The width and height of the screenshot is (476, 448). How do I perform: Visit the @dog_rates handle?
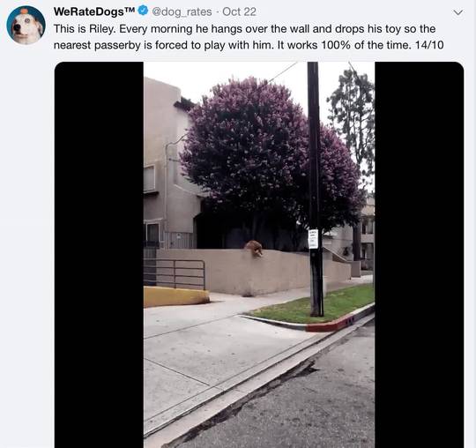pos(182,11)
